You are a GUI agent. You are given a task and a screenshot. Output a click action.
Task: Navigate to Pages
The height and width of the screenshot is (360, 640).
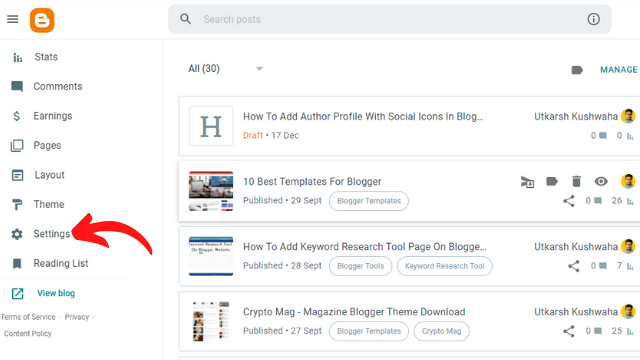(x=47, y=145)
